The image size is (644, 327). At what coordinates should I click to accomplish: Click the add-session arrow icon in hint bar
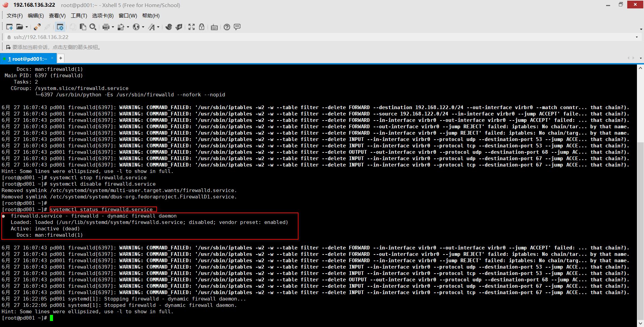click(x=8, y=47)
